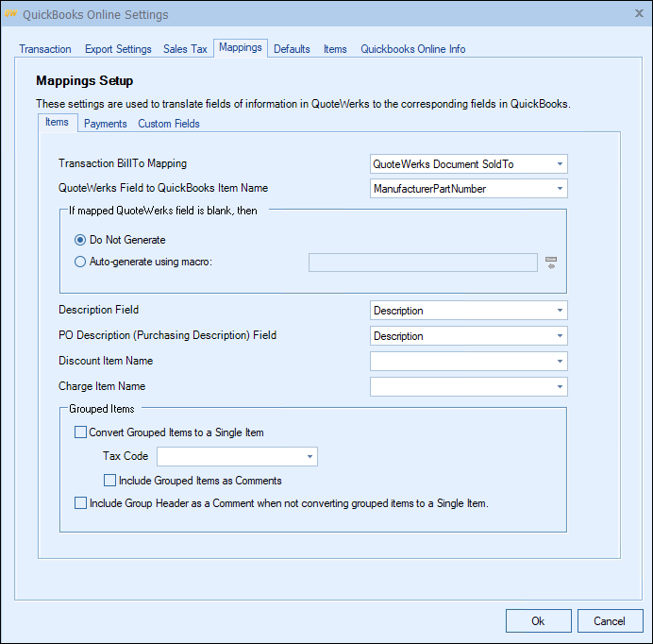Screen dimensions: 653x644
Task: Go to the Payments sub-tab
Action: [105, 124]
